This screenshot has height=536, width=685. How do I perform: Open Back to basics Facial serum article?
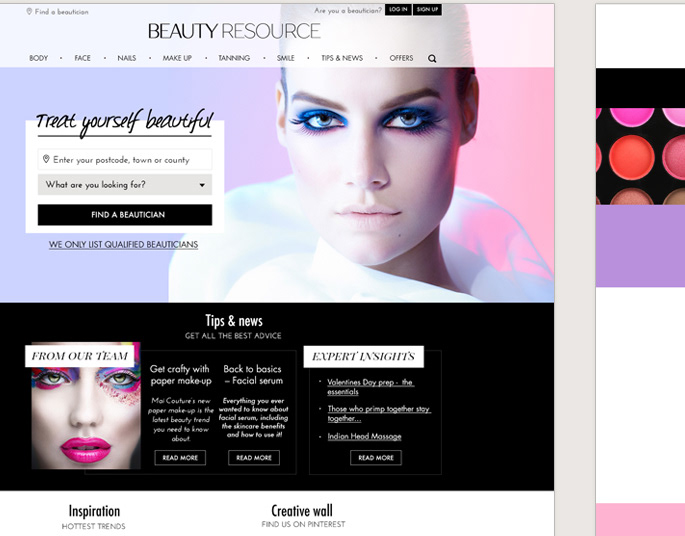[x=253, y=375]
